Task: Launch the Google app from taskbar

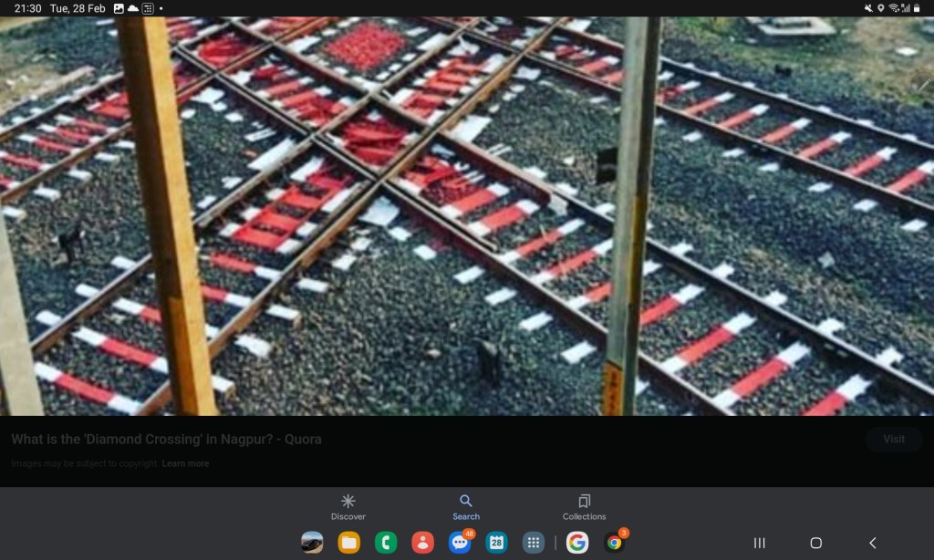Action: 577,543
